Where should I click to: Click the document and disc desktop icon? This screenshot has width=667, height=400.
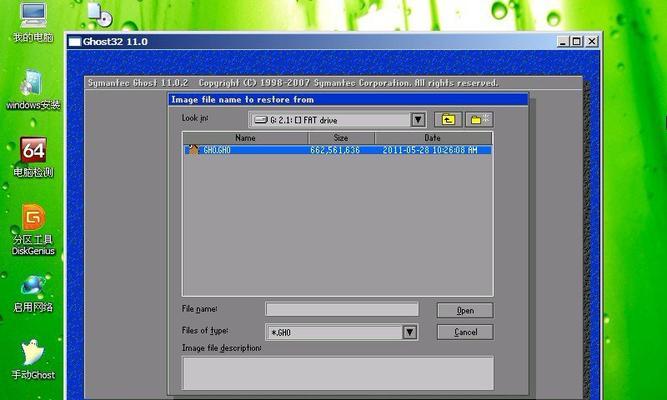tap(99, 14)
